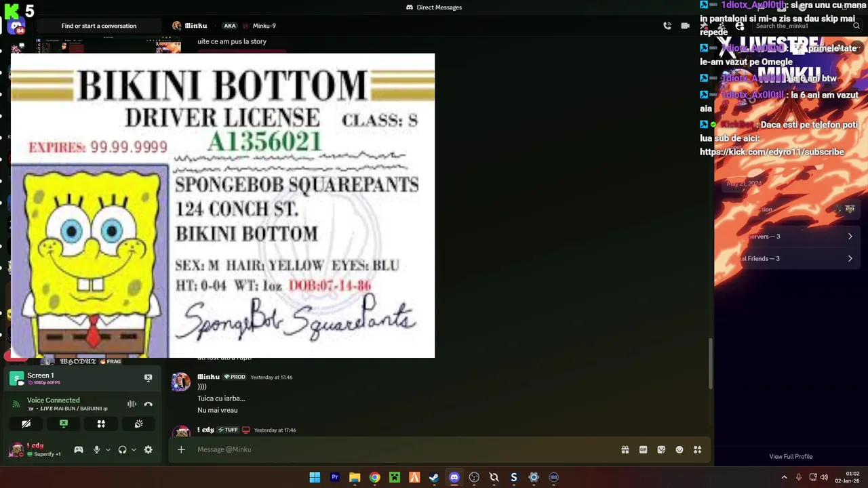
Task: Open headphone output device dropdown
Action: 134,449
